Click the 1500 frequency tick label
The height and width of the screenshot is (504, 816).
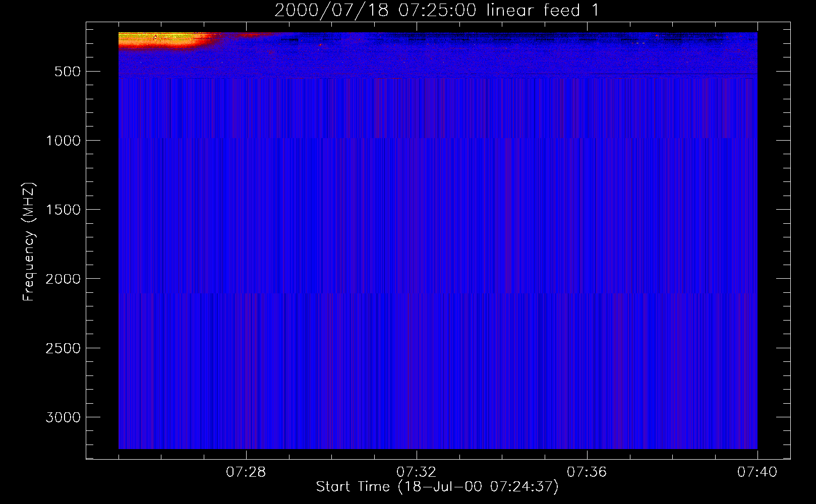(x=63, y=210)
